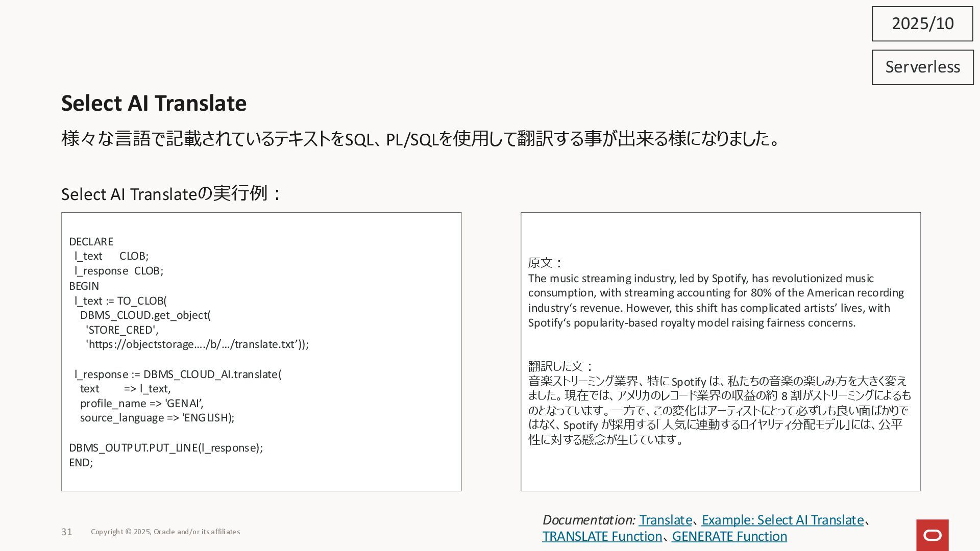Click the Select AI Translateの実行例 subheading
Viewport: 980px width, 551px height.
coord(170,194)
